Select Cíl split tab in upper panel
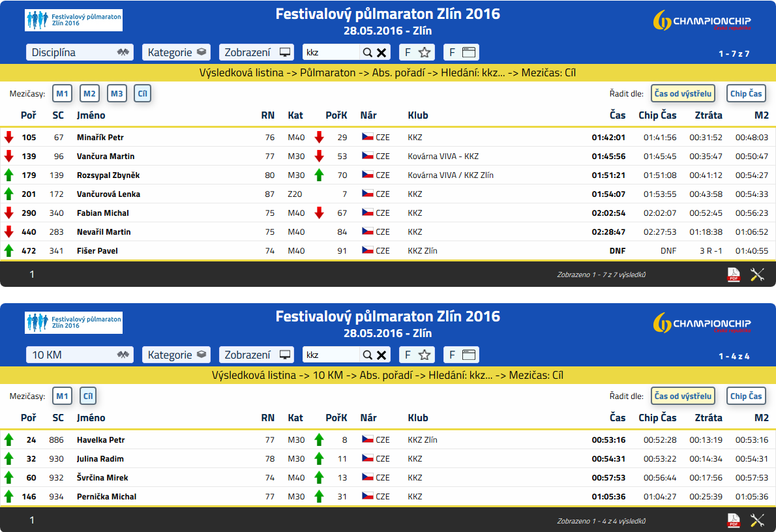 point(143,93)
